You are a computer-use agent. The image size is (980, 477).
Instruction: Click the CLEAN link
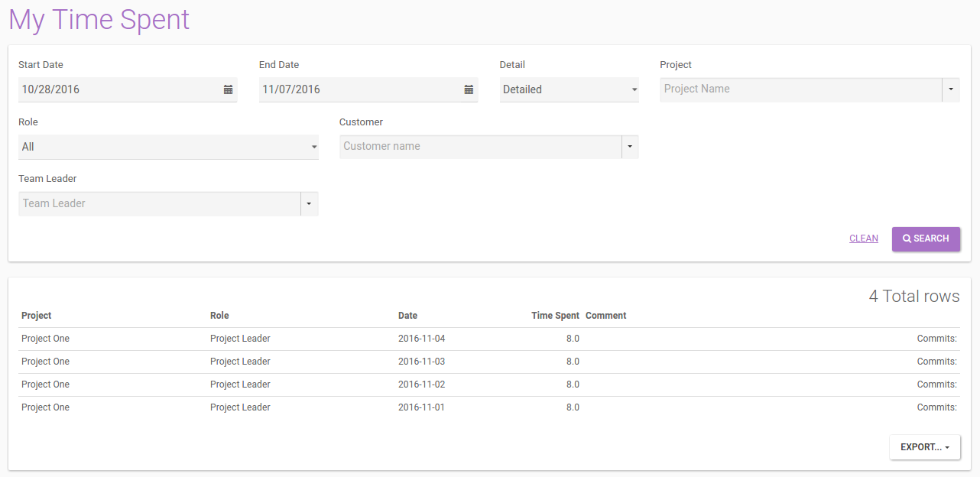[x=864, y=238]
